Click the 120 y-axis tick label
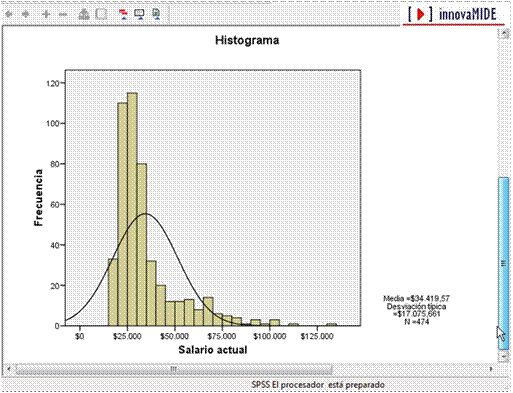This screenshot has height=393, width=513. [52, 83]
